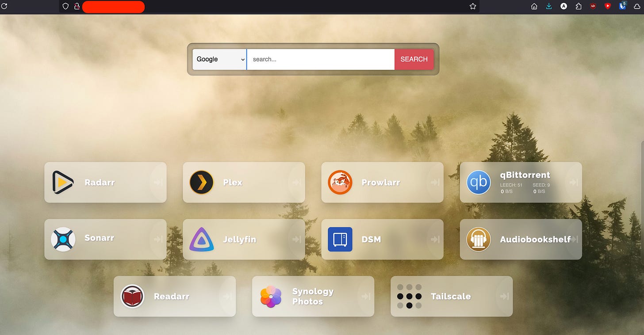644x335 pixels.
Task: Focus the search text field
Action: [x=321, y=59]
